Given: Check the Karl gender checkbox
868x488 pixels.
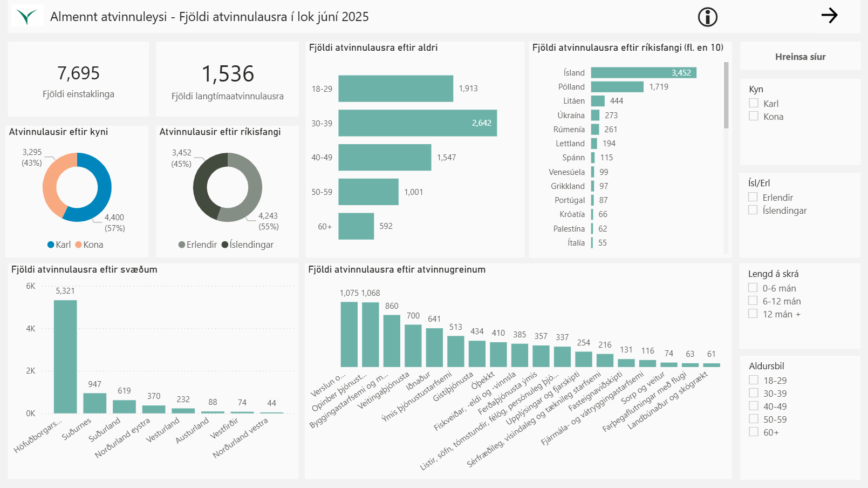Looking at the screenshot, I should (754, 103).
